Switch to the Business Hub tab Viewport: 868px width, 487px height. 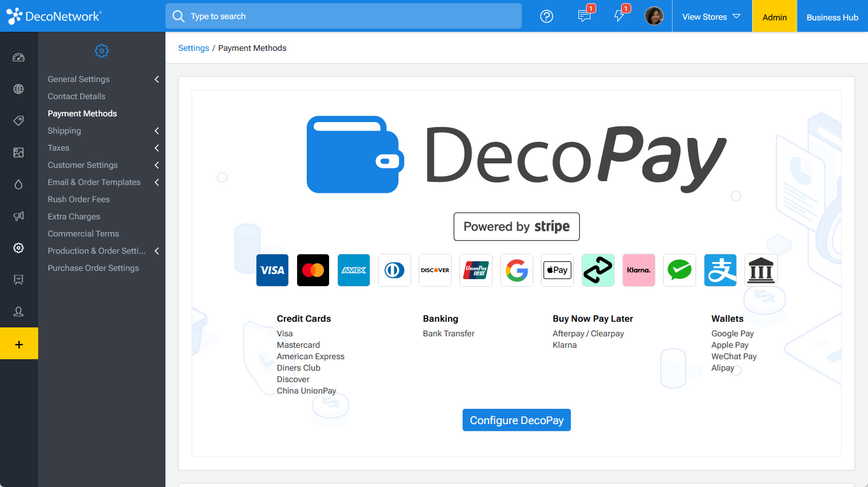pos(832,17)
